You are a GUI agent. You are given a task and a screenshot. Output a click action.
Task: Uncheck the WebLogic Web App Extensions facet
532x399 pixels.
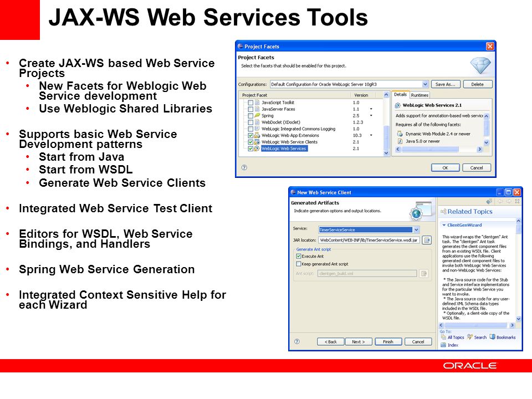(x=250, y=135)
